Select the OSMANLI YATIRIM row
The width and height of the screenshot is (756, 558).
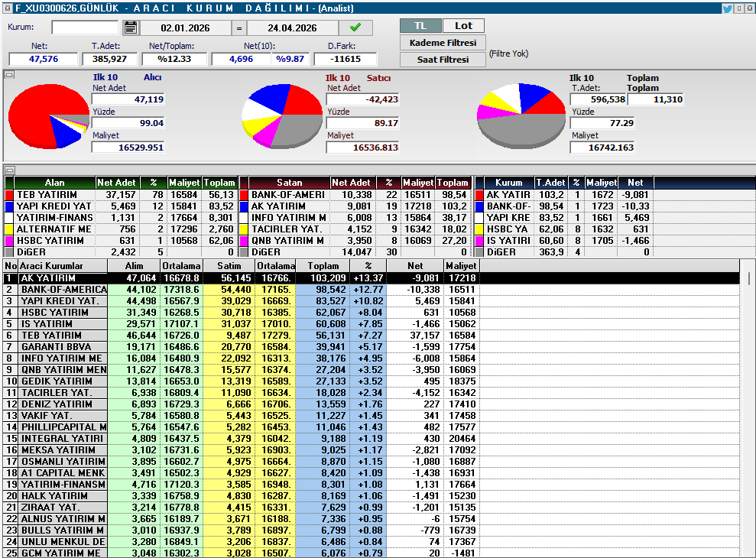372,462
